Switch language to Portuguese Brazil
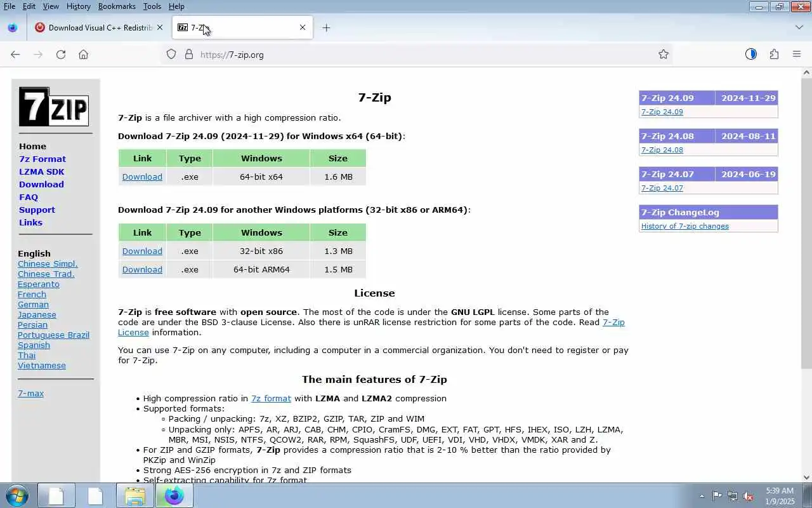 (53, 335)
